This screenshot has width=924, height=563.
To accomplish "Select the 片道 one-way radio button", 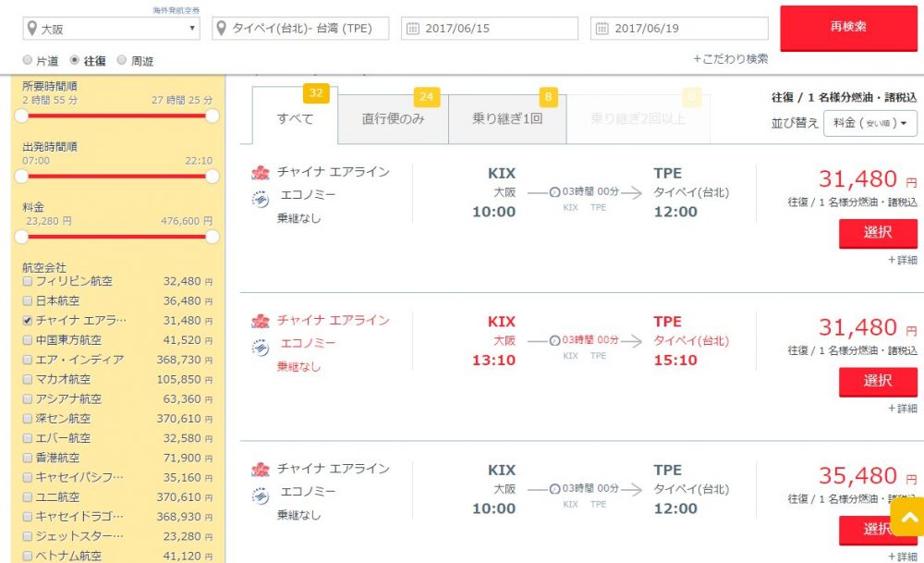I will pyautogui.click(x=27, y=59).
